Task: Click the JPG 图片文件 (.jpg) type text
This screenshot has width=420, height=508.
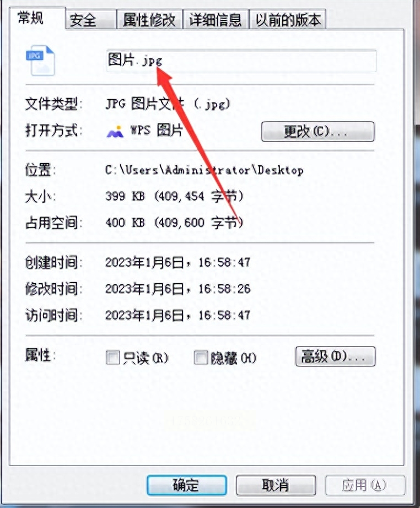Action: (168, 104)
